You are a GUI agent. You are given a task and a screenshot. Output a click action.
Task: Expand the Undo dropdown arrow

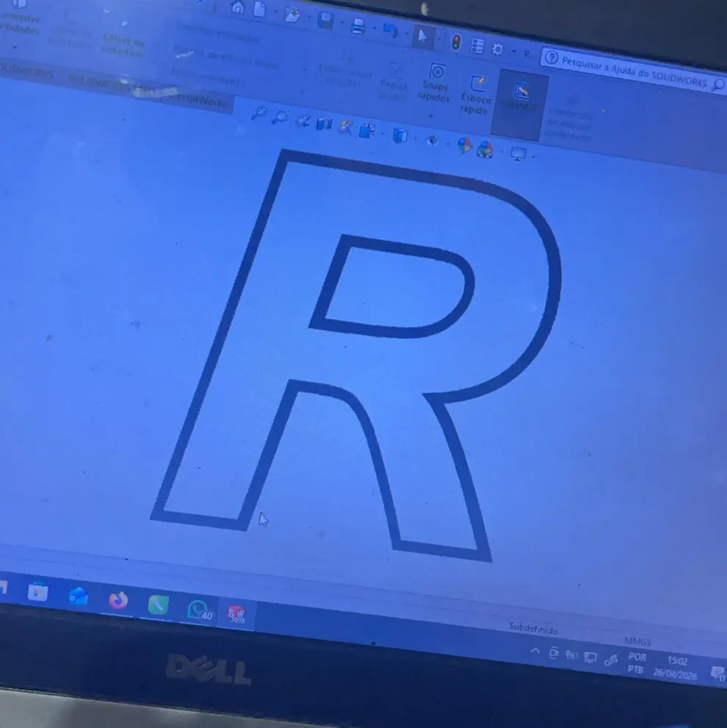coord(406,33)
